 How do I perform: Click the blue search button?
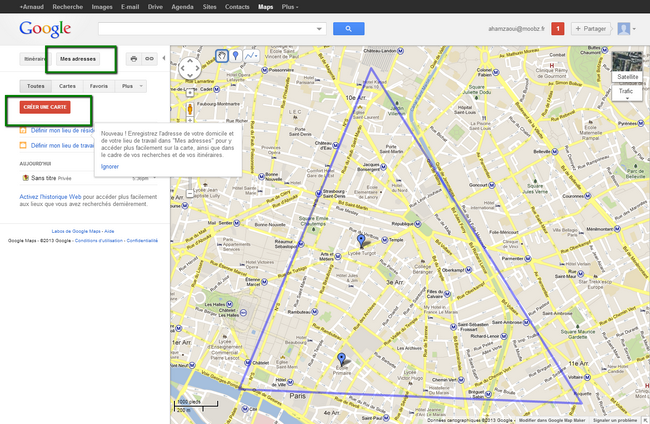pyautogui.click(x=349, y=29)
